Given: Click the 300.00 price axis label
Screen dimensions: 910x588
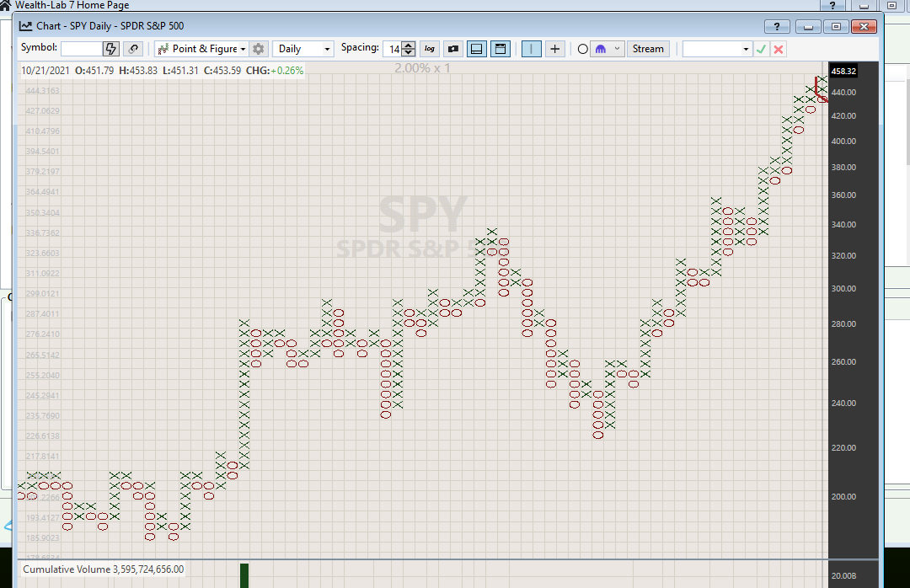Looking at the screenshot, I should [843, 288].
